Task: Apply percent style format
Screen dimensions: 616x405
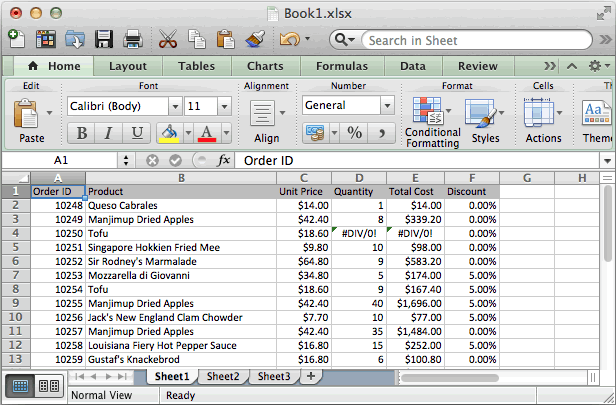Action: coord(354,133)
